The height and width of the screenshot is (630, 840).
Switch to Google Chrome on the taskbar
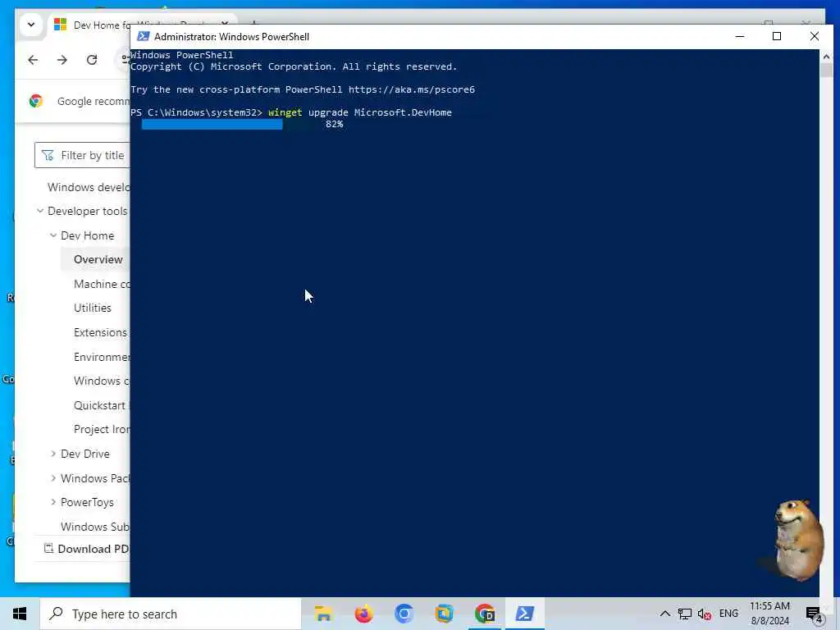[484, 614]
